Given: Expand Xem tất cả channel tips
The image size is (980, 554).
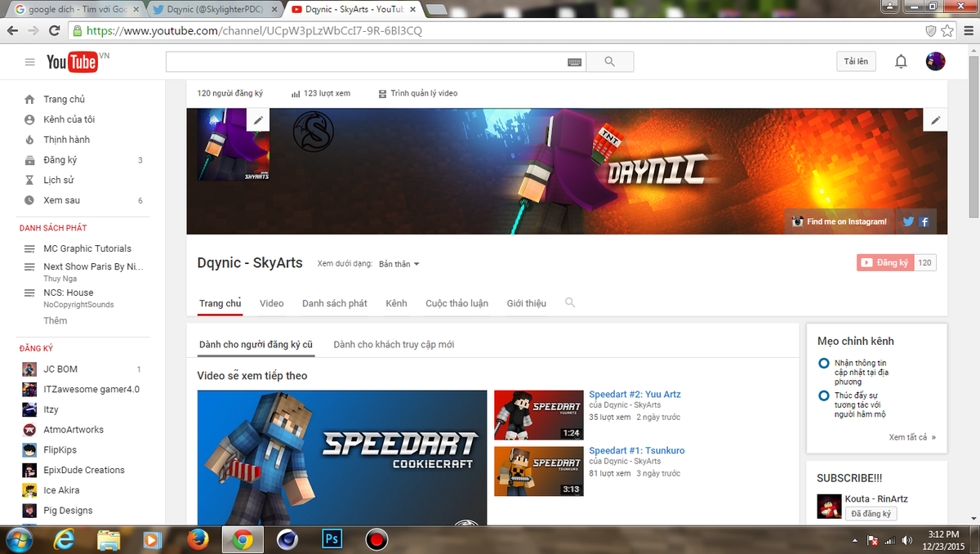Looking at the screenshot, I should (912, 437).
